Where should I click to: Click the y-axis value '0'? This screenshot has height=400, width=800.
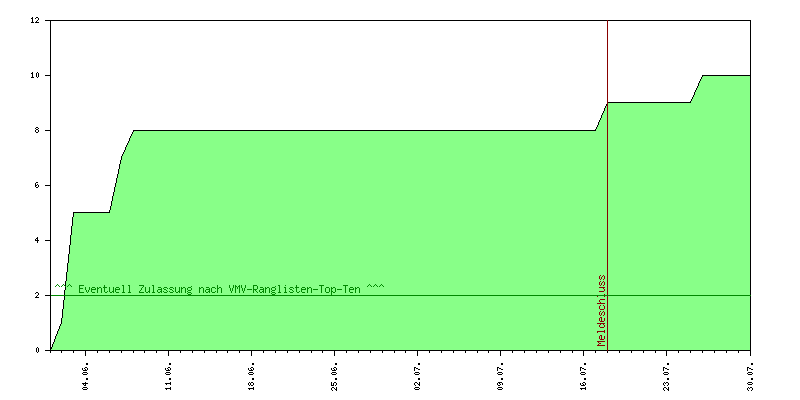[x=37, y=351]
